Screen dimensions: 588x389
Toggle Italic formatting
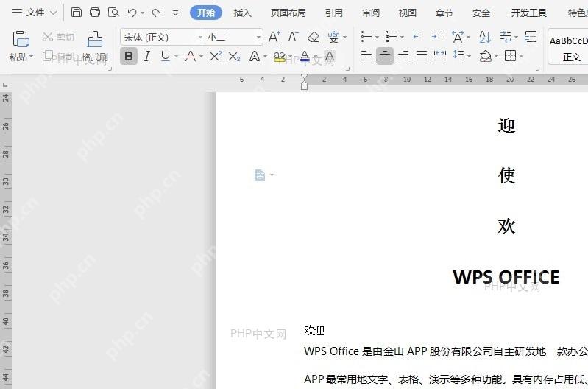147,56
